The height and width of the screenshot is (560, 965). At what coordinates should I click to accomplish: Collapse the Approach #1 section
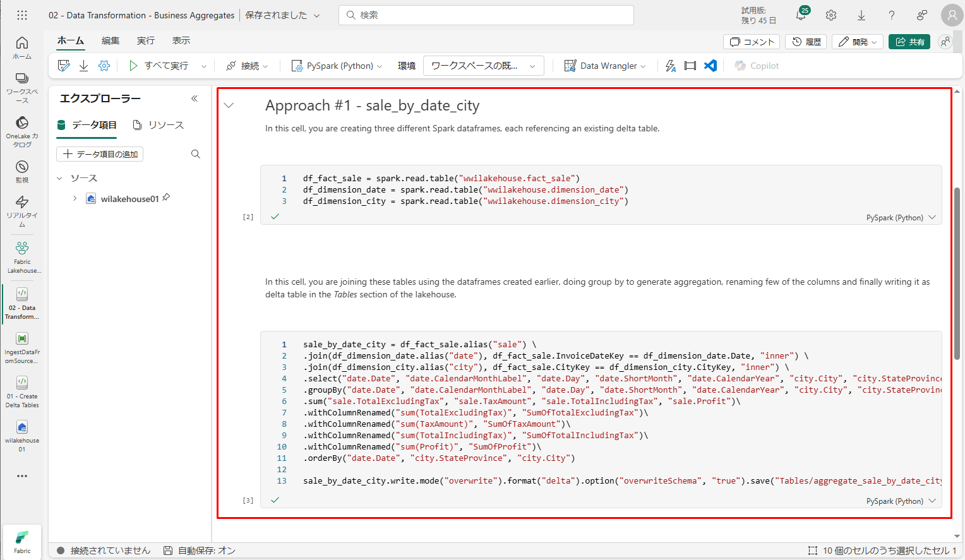point(229,105)
